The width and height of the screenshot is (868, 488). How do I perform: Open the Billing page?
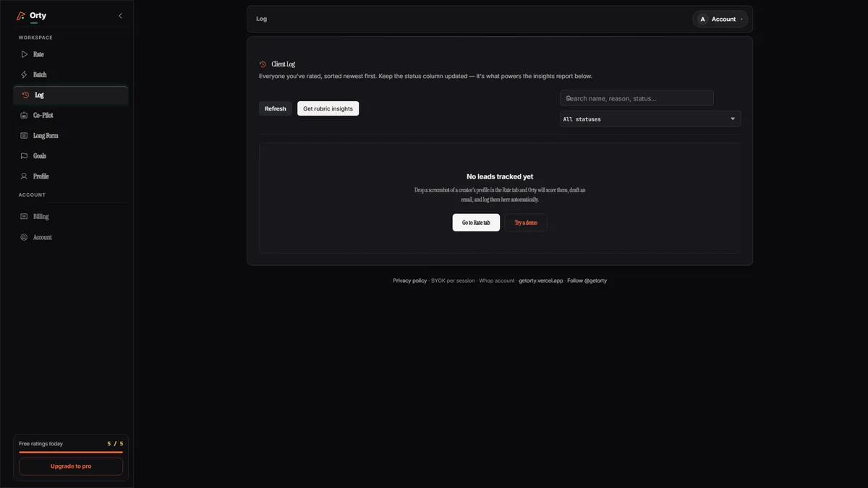point(71,216)
